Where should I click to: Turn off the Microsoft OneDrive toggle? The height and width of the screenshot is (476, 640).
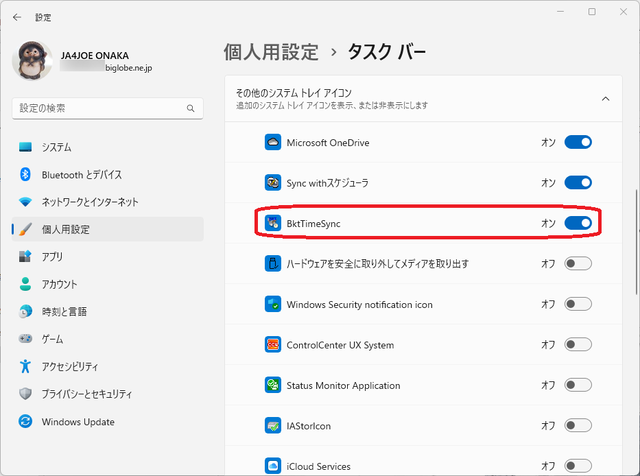coord(578,142)
